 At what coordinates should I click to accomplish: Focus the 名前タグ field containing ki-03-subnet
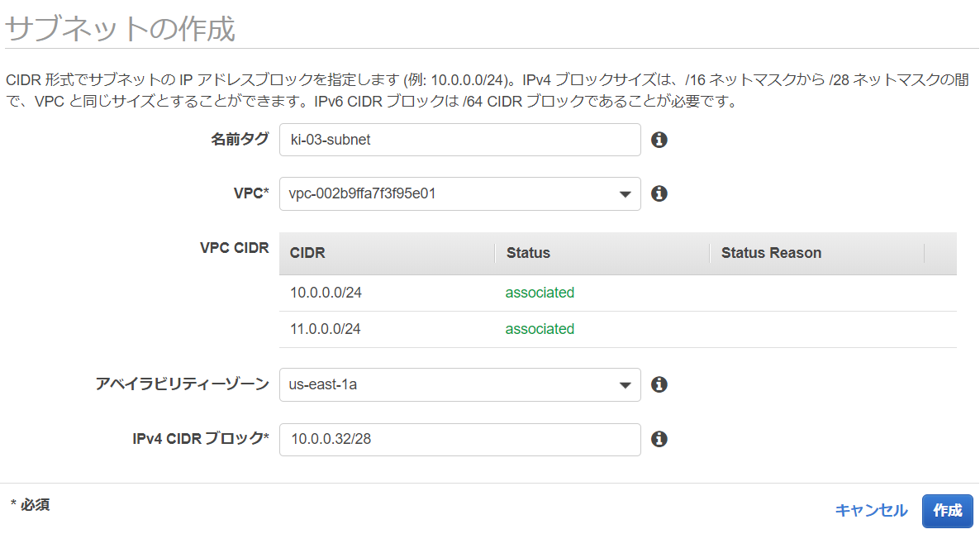coord(460,140)
